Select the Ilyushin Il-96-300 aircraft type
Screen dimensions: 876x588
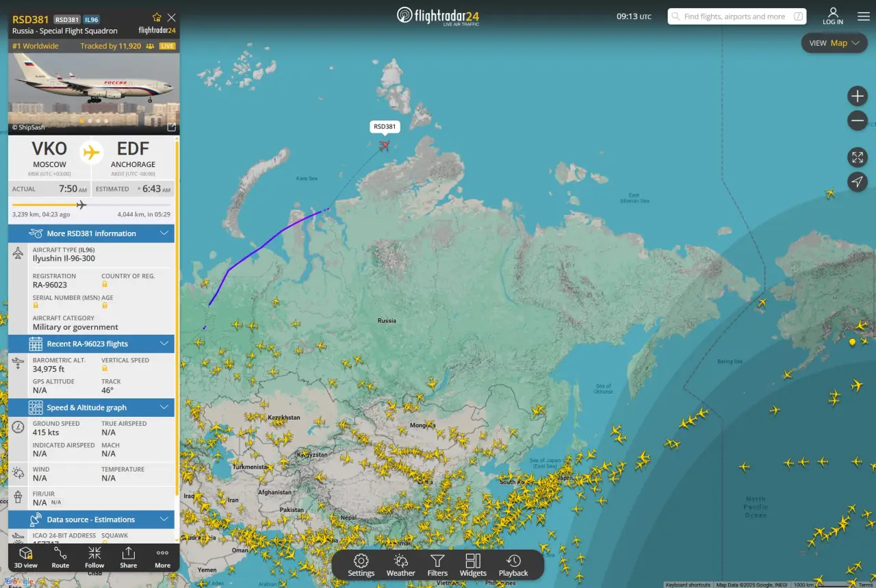pyautogui.click(x=64, y=259)
